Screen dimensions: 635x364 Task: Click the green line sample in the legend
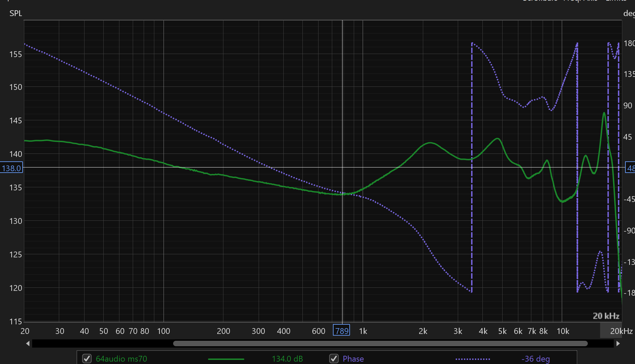226,359
